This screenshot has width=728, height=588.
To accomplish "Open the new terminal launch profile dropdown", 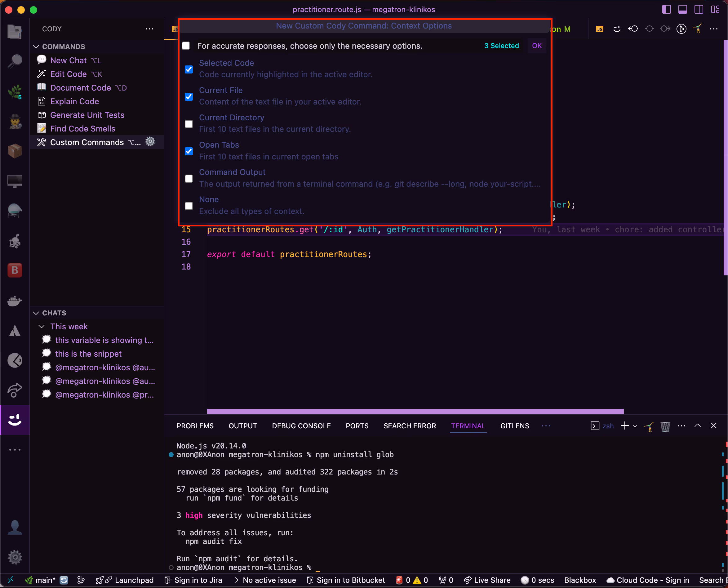I will click(x=635, y=426).
